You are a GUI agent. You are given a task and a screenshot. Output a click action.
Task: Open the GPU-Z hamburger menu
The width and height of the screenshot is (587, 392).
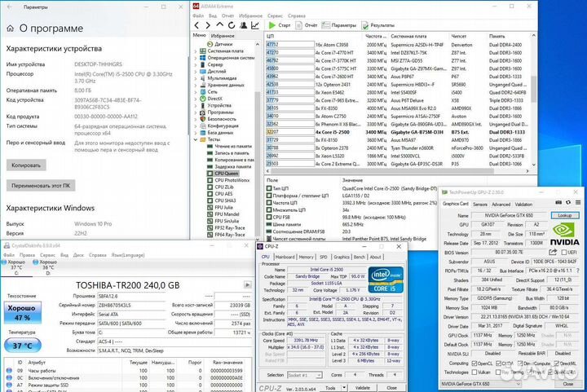click(578, 202)
